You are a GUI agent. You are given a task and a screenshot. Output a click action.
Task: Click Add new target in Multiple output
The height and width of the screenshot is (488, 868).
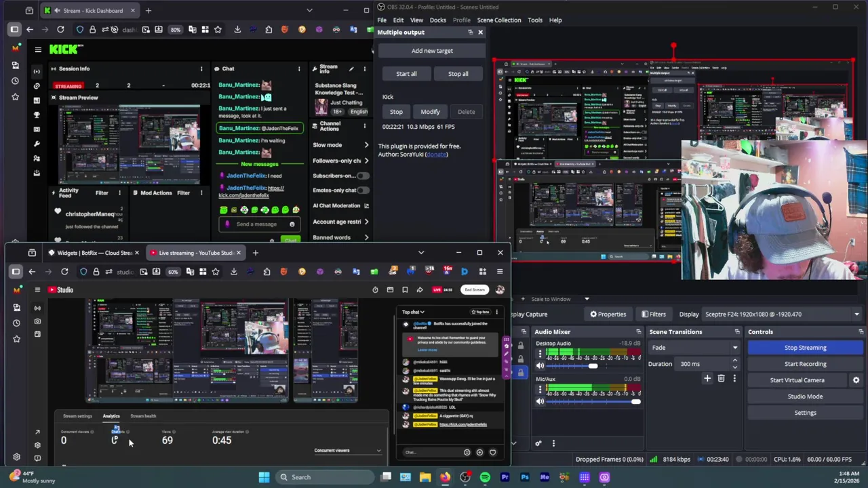click(x=432, y=51)
